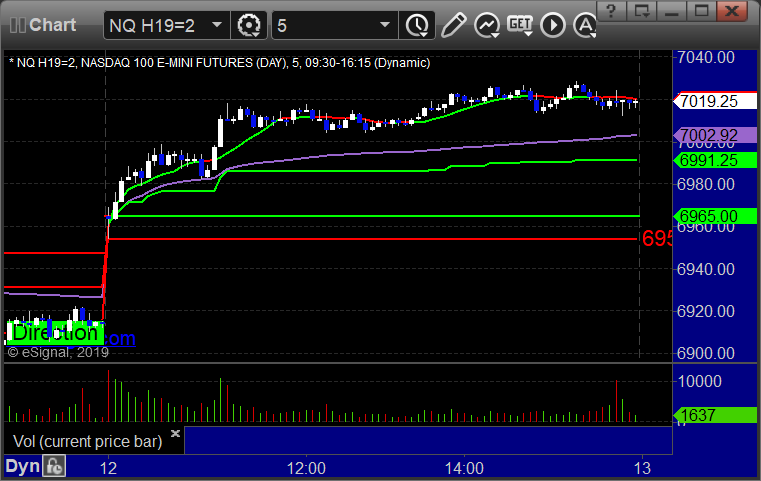Click the Chart title label
Image resolution: width=761 pixels, height=481 pixels.
(x=52, y=25)
